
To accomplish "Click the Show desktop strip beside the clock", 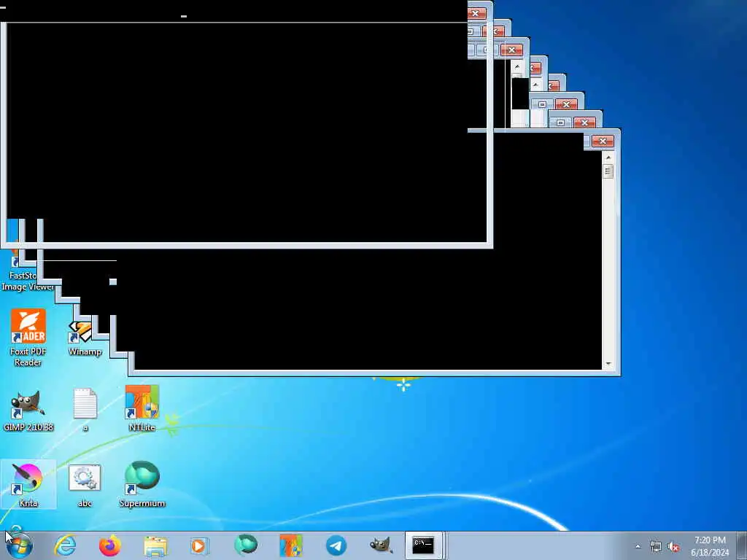I will point(743,545).
